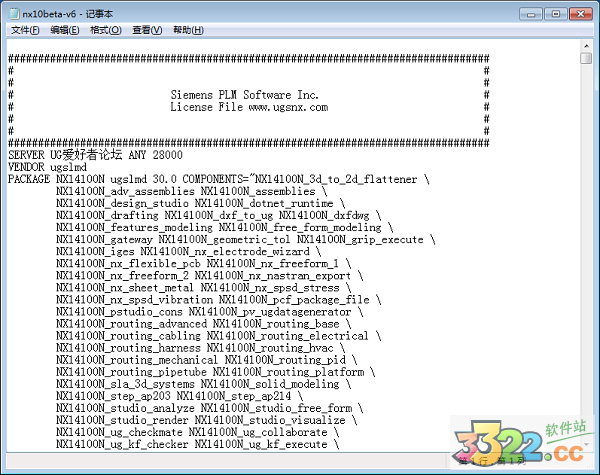
Task: Click 'NX14100N_routing_base' text
Action: click(x=276, y=324)
